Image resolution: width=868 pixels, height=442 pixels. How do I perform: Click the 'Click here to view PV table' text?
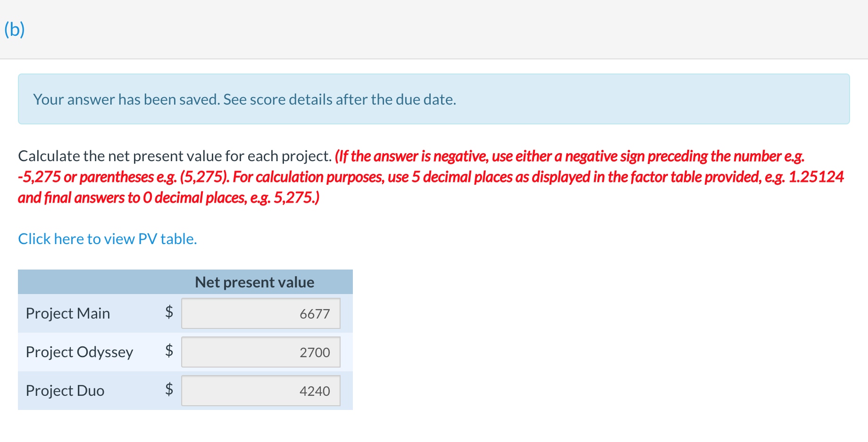[107, 239]
